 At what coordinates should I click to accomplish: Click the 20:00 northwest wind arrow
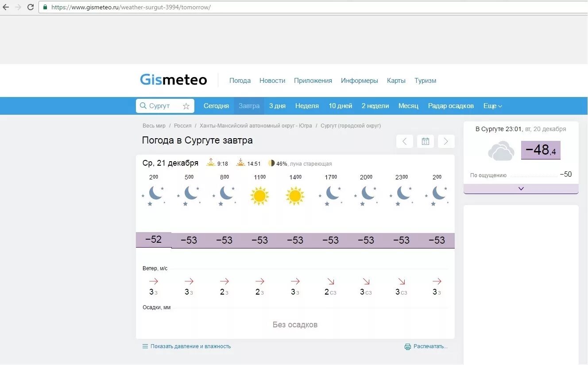(x=366, y=281)
